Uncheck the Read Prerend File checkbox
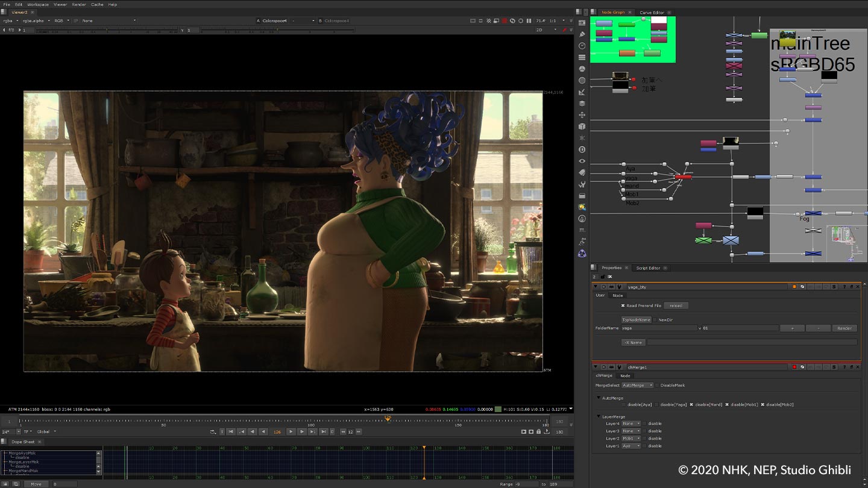The width and height of the screenshot is (868, 488). coord(623,305)
